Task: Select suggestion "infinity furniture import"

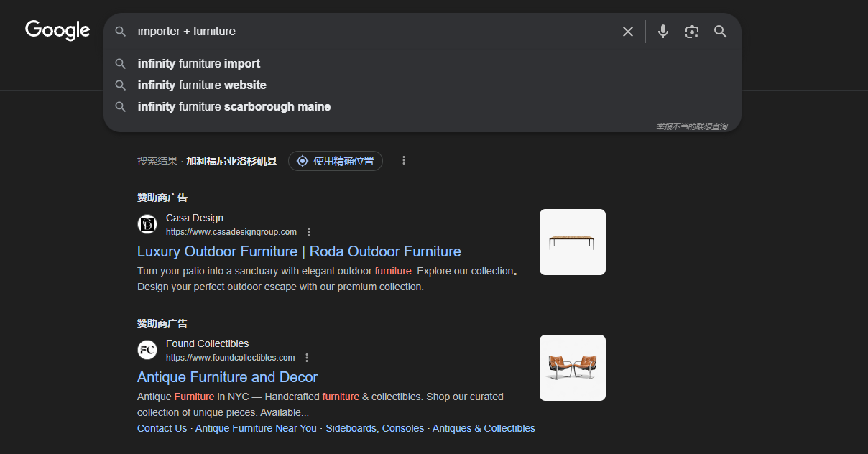Action: pyautogui.click(x=199, y=63)
